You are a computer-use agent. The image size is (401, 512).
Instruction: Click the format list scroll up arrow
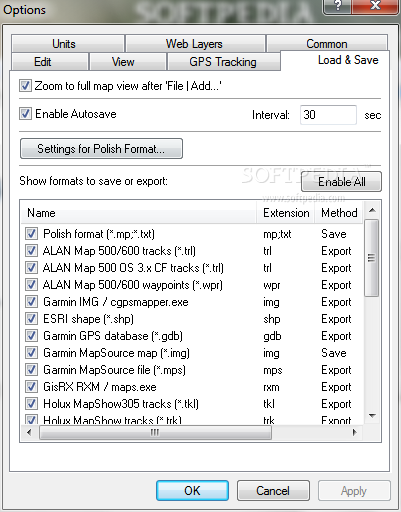click(x=372, y=210)
